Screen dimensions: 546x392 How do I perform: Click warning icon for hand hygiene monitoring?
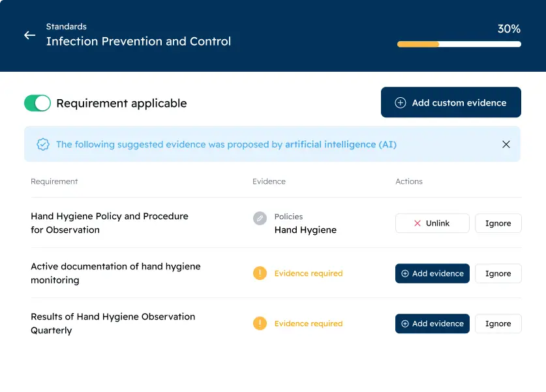[x=260, y=273]
